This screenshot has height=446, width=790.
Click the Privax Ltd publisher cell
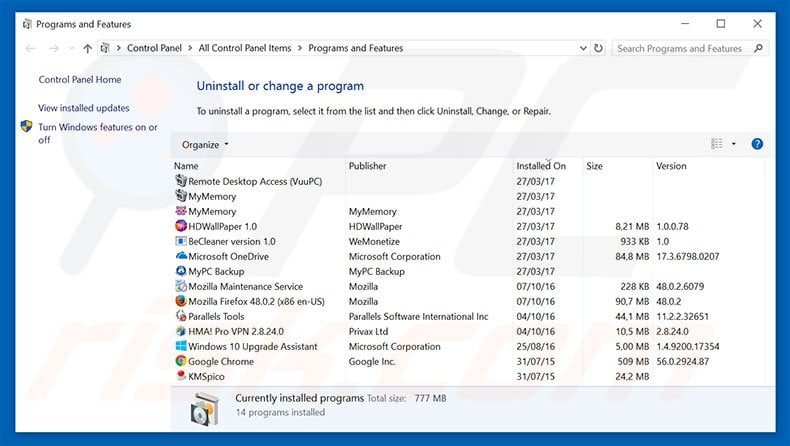[x=368, y=332]
